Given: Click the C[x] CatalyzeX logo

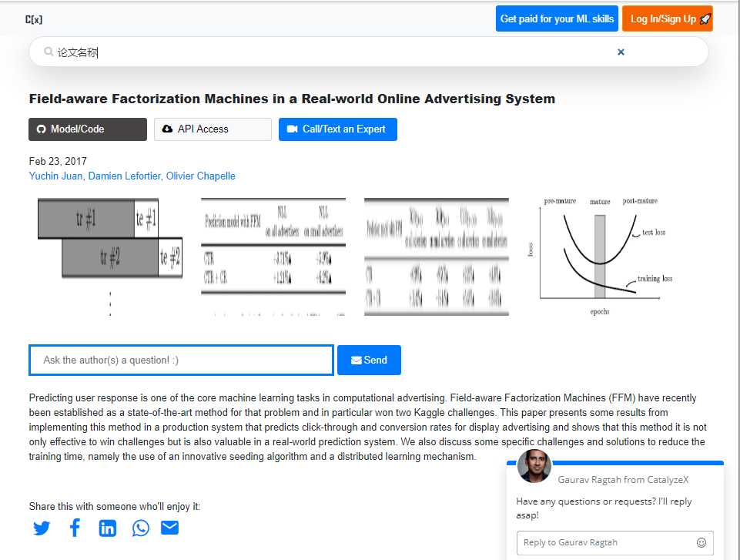Looking at the screenshot, I should [33, 19].
